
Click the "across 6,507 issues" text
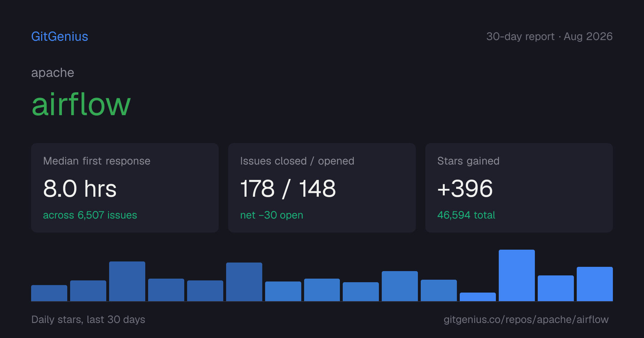tap(90, 215)
